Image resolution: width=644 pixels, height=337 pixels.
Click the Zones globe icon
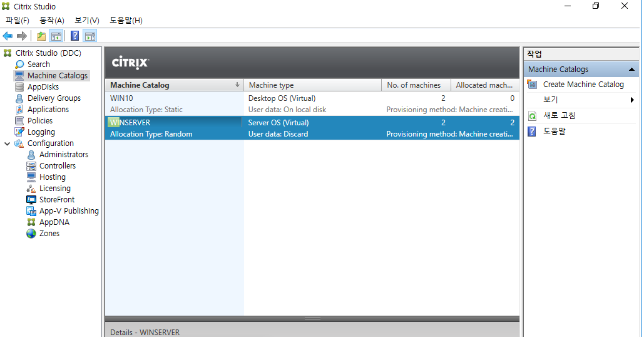(x=31, y=234)
